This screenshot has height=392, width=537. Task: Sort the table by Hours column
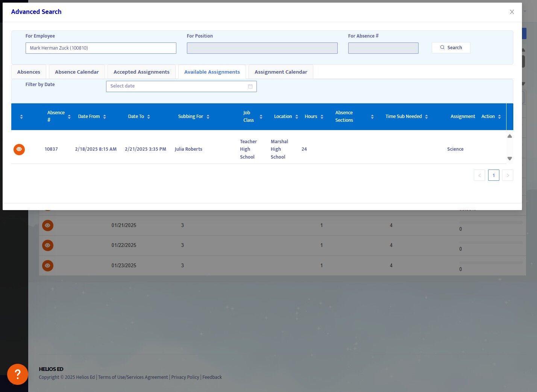tap(322, 117)
